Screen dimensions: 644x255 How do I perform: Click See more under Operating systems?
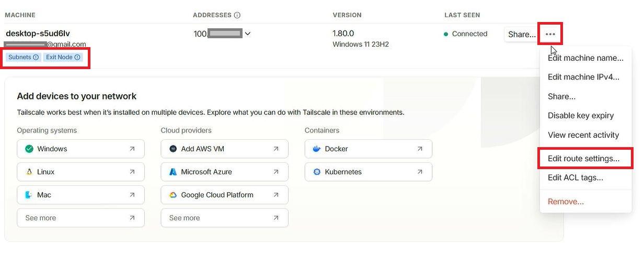pos(80,218)
